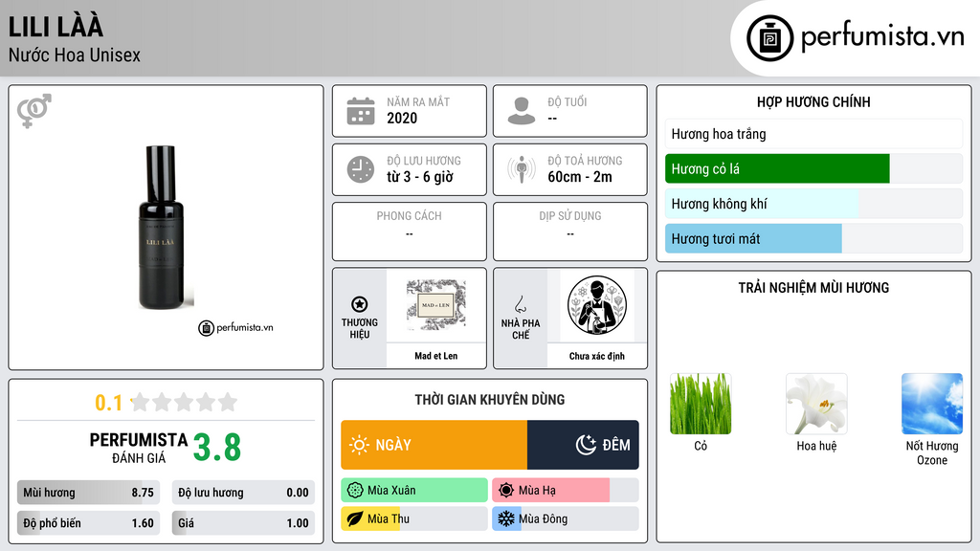Click the Hương hoa trắng accord bar
Screen dimensions: 980x551
coord(813,134)
